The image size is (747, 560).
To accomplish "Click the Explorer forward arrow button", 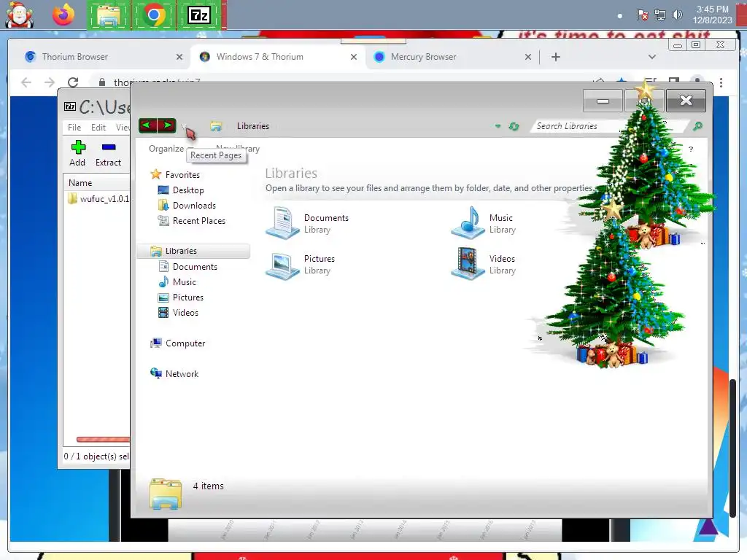I will [x=167, y=125].
